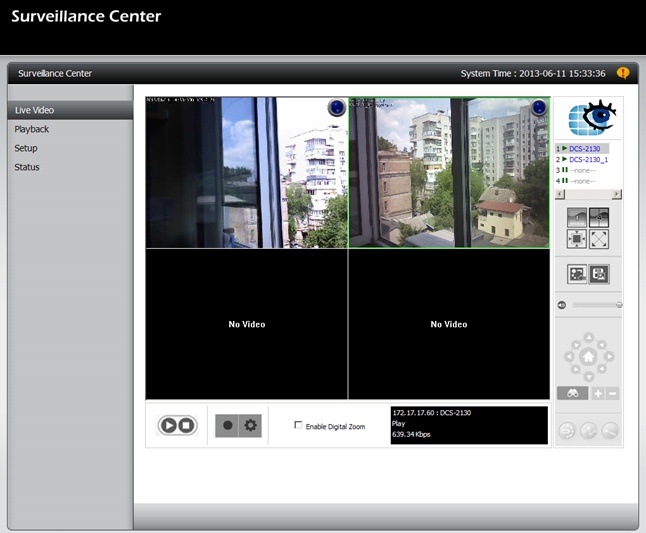Go to the Setup page
The width and height of the screenshot is (646, 533).
(x=26, y=148)
